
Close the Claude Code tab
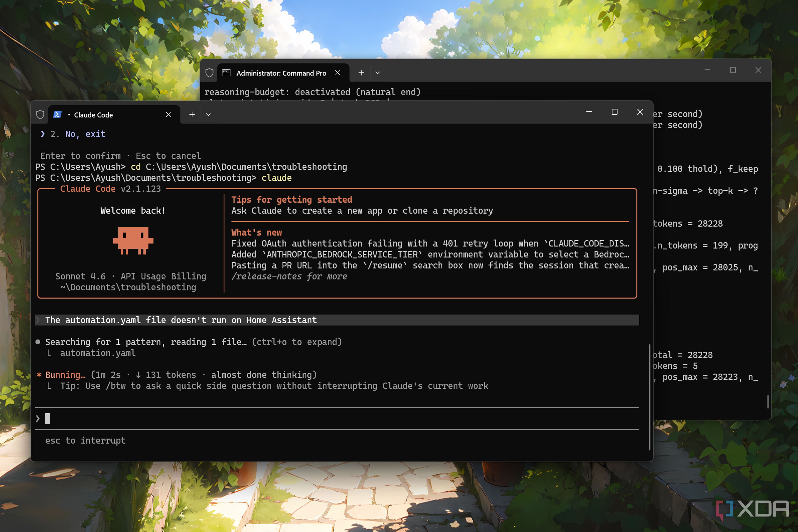[x=168, y=115]
